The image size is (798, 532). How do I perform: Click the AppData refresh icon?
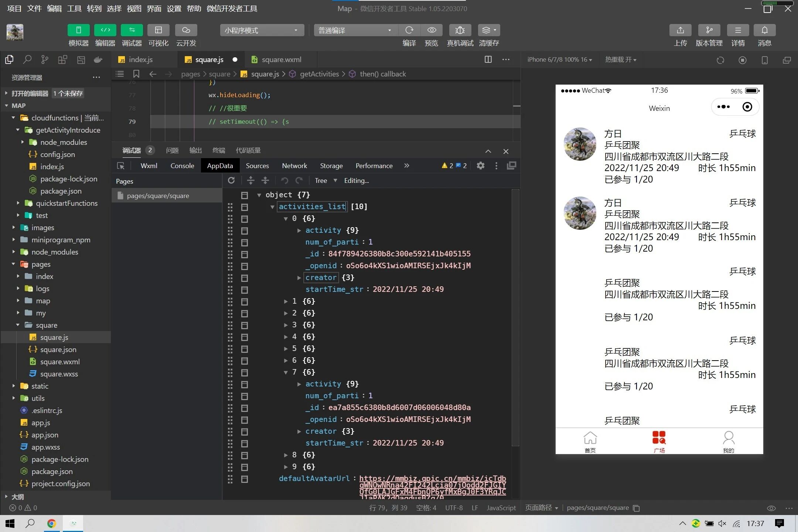(231, 181)
